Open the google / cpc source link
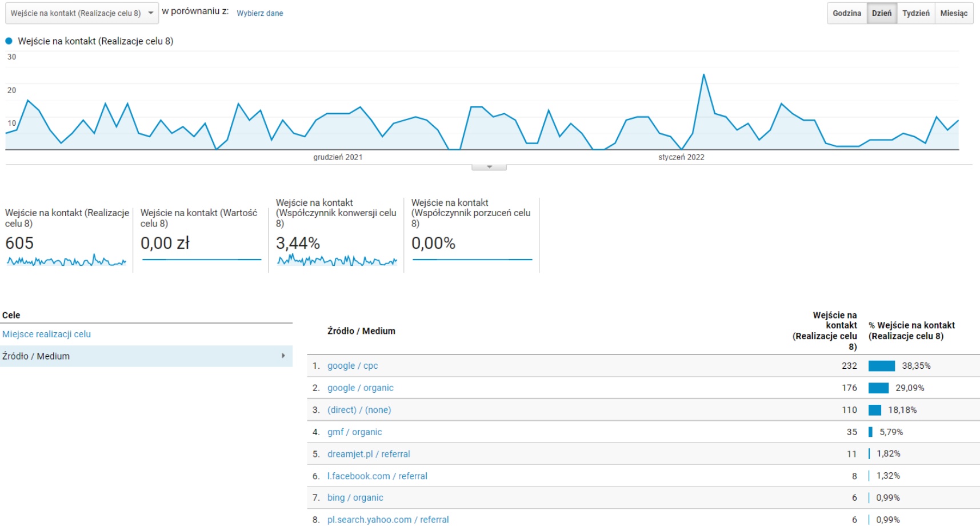980x526 pixels. (x=353, y=366)
